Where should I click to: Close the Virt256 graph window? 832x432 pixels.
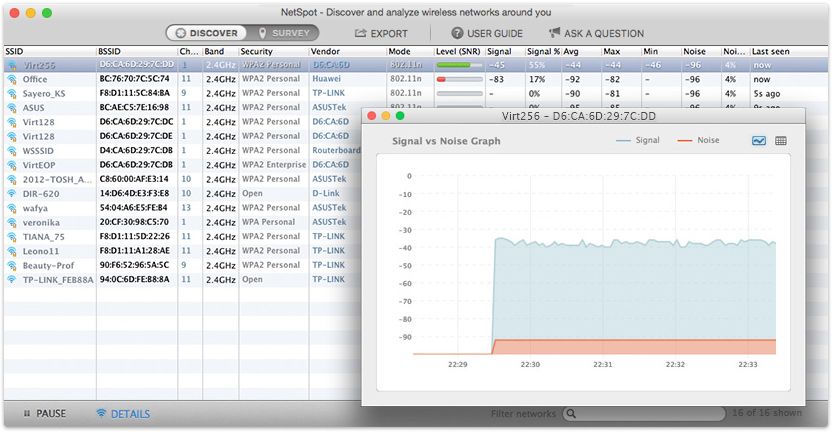point(371,116)
